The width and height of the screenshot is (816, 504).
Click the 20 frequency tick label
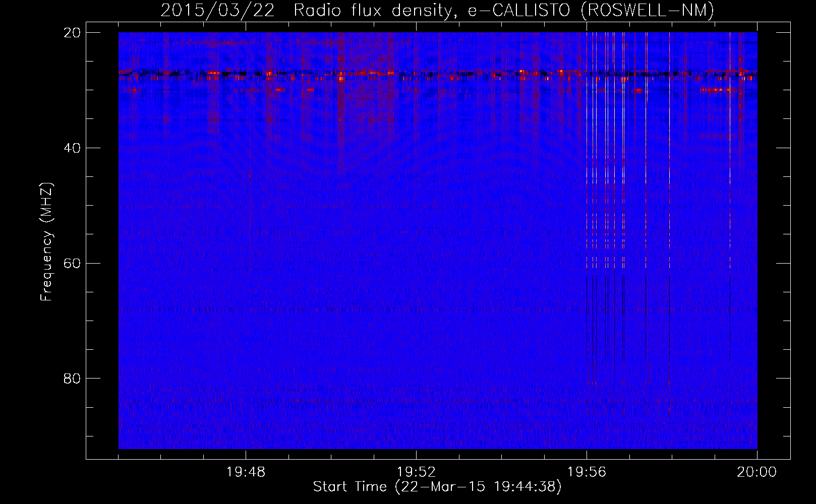(72, 33)
